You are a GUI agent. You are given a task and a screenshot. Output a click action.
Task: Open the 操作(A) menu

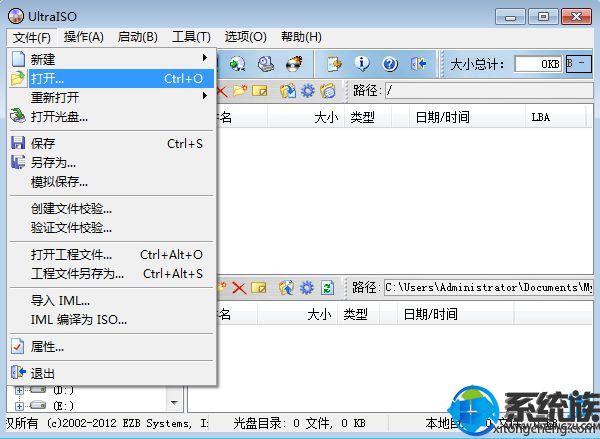click(x=83, y=37)
